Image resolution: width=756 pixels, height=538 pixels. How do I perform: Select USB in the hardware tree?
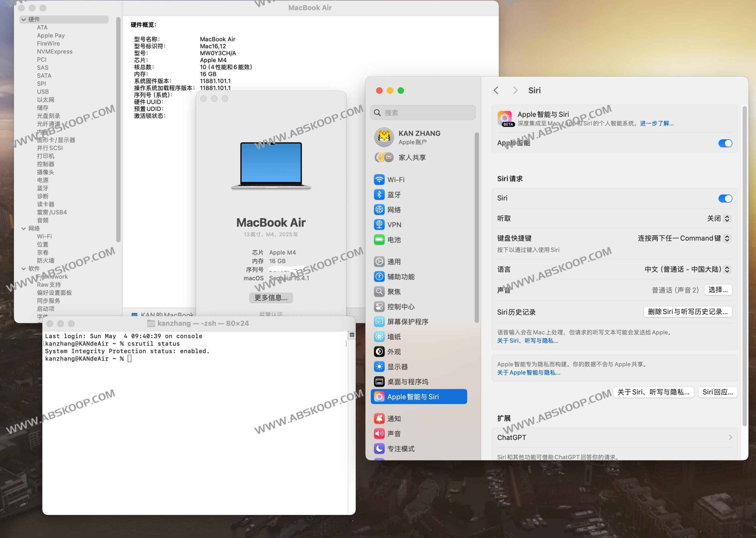43,92
